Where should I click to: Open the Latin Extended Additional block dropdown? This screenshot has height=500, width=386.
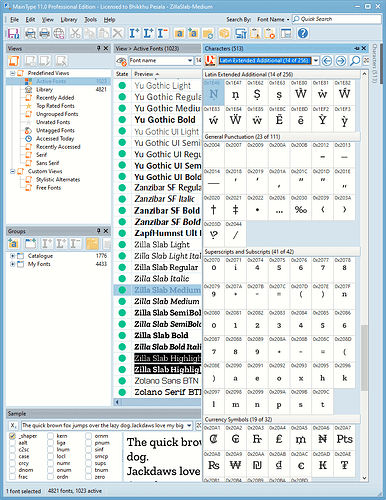[315, 61]
